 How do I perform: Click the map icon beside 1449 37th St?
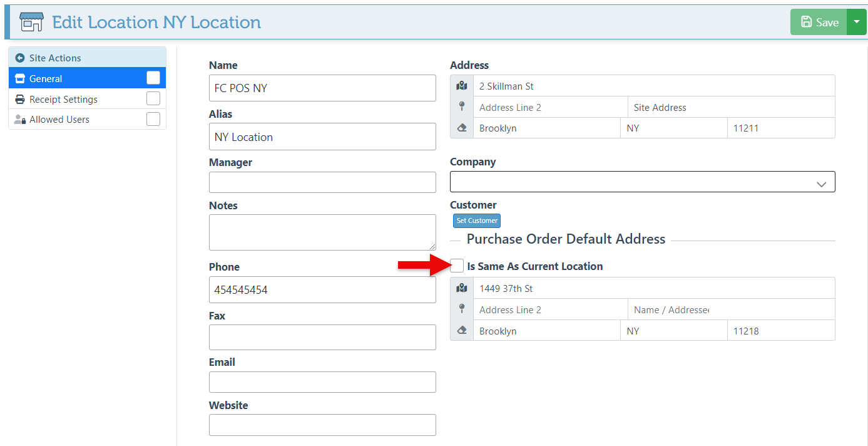(x=462, y=288)
